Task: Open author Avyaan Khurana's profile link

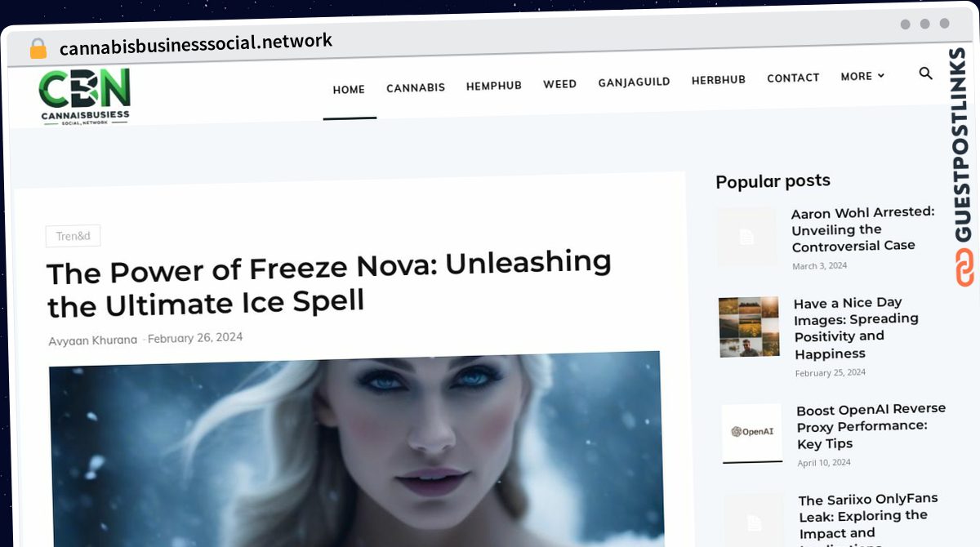Action: pyautogui.click(x=92, y=340)
